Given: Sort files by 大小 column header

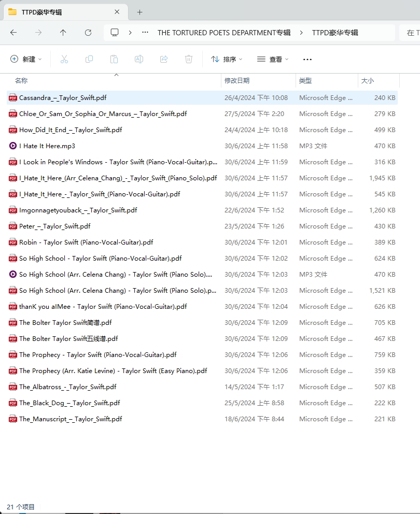Looking at the screenshot, I should coord(368,81).
